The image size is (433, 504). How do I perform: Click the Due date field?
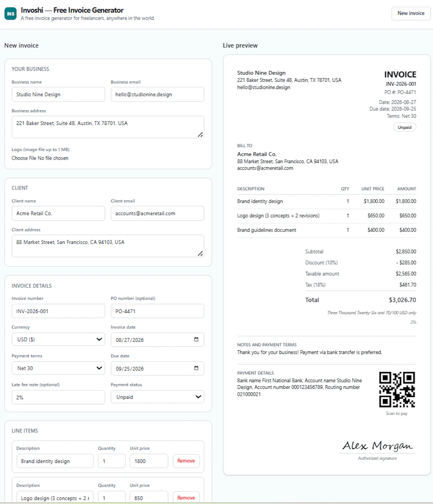coord(158,368)
